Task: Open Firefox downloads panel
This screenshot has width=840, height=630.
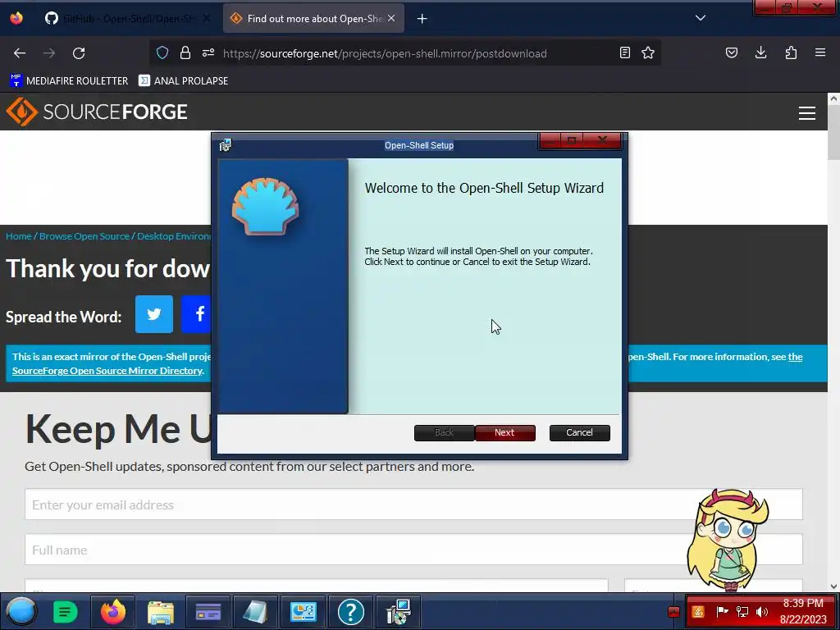Action: (760, 53)
